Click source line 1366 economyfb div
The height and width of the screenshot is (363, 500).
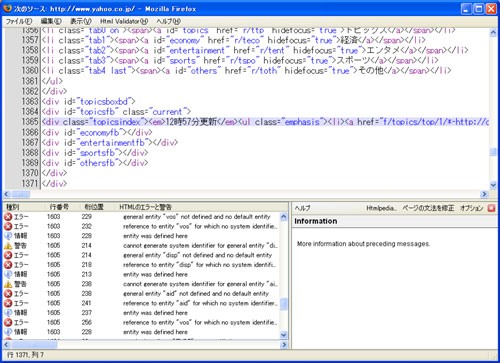(x=97, y=133)
